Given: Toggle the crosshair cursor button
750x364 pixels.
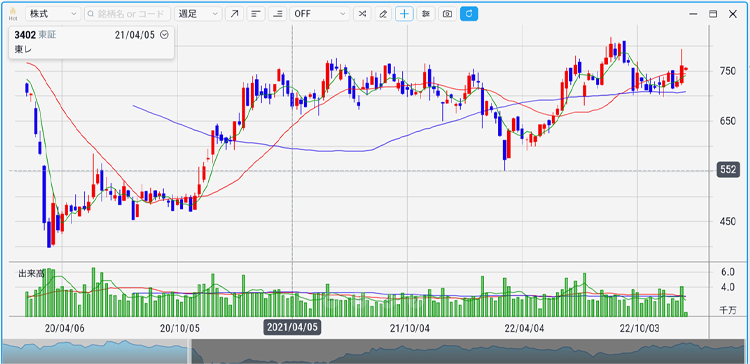Looking at the screenshot, I should (x=404, y=13).
